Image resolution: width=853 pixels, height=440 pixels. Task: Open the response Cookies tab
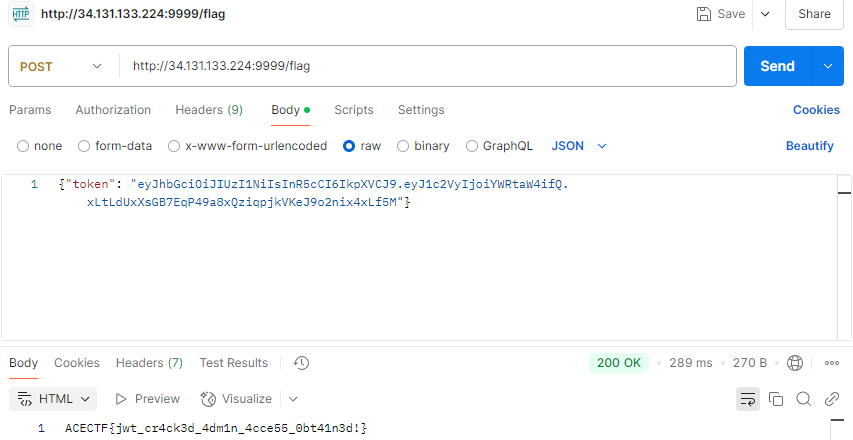tap(77, 363)
